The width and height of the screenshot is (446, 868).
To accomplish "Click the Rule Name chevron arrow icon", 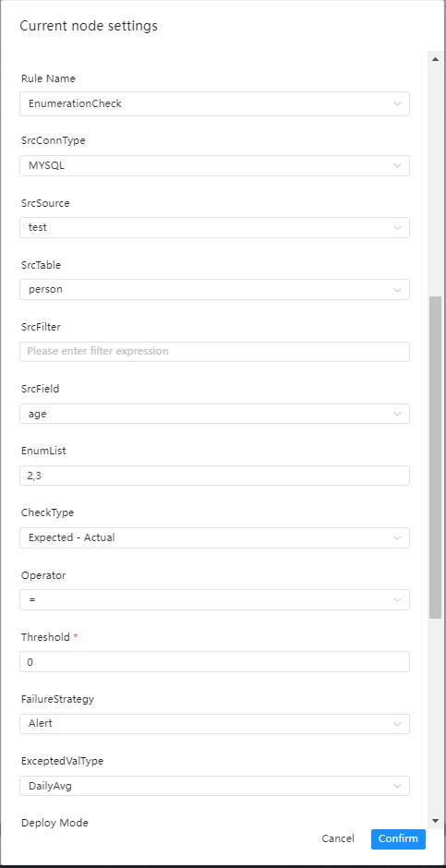I will coord(397,103).
